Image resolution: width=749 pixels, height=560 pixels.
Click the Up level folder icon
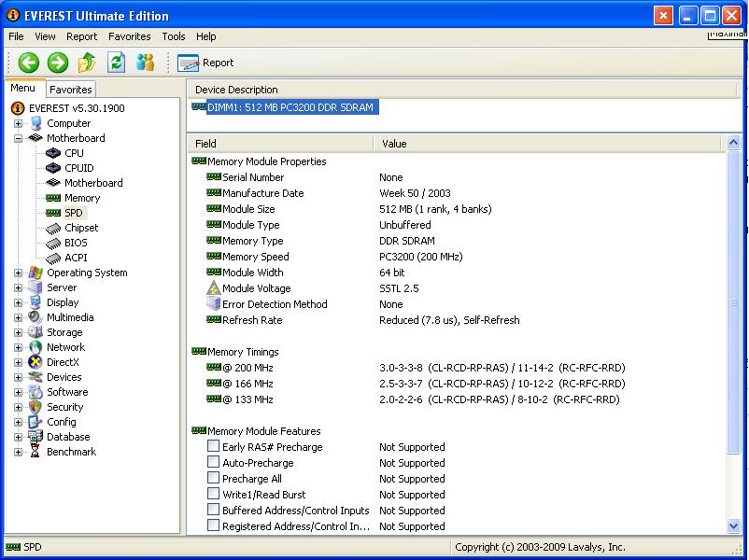pyautogui.click(x=87, y=63)
